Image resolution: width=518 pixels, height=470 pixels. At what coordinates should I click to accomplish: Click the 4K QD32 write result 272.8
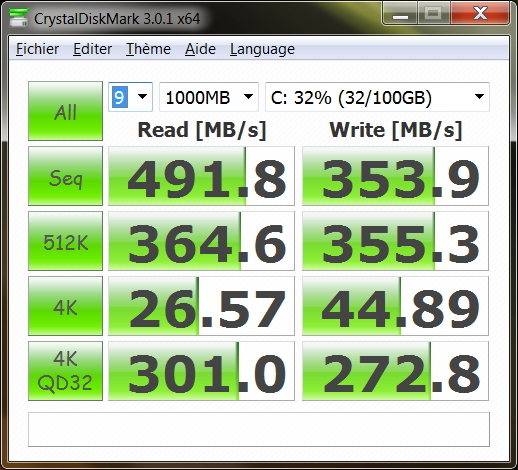[x=395, y=371]
